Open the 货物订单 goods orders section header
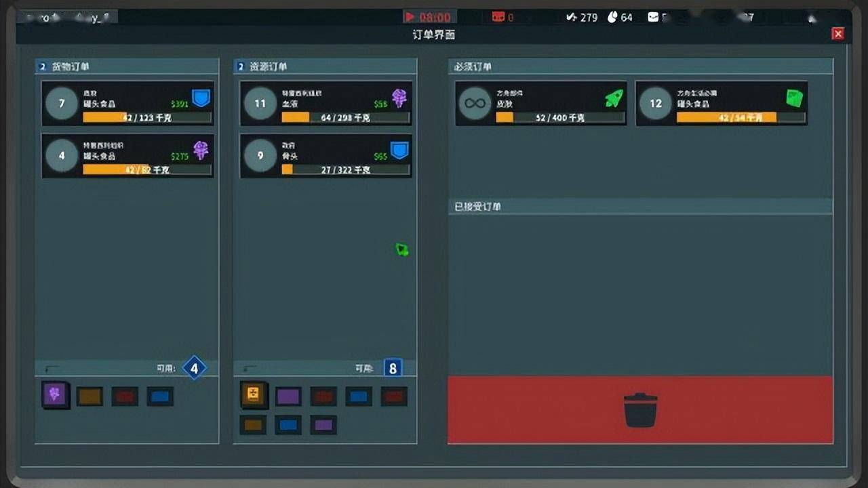 pos(70,66)
